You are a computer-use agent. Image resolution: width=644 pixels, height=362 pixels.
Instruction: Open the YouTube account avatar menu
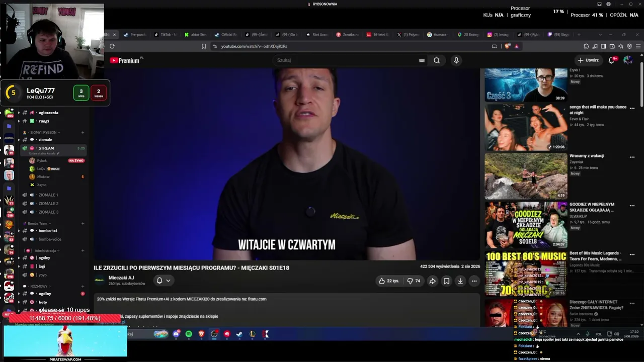[x=628, y=60]
